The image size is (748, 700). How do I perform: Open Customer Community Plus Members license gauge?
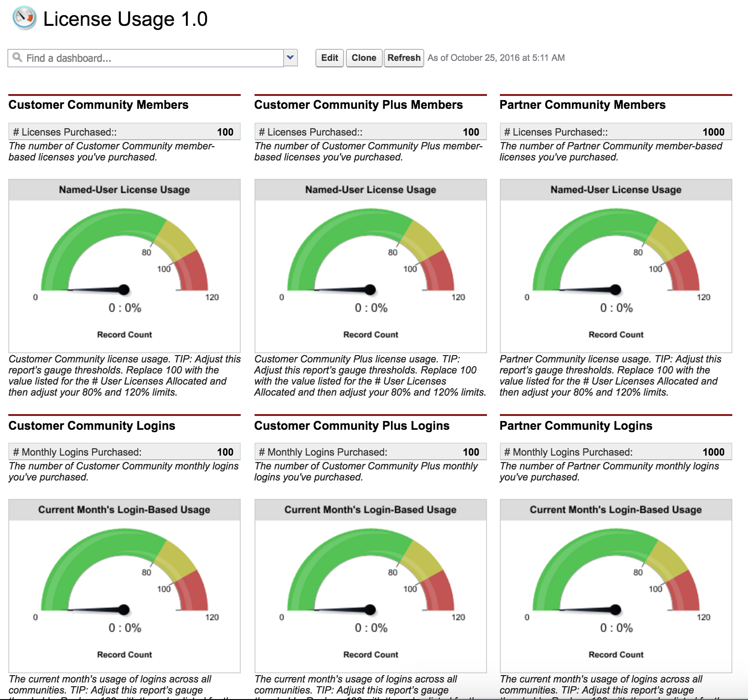click(x=370, y=267)
